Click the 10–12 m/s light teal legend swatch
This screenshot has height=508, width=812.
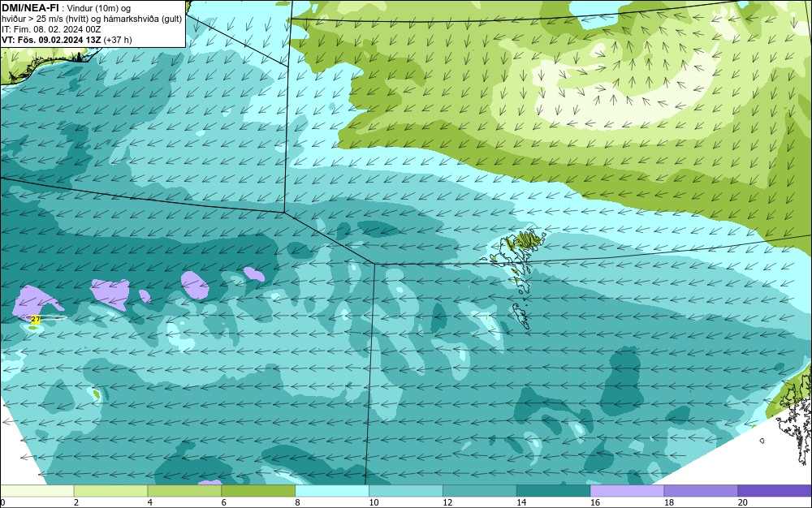point(406,491)
